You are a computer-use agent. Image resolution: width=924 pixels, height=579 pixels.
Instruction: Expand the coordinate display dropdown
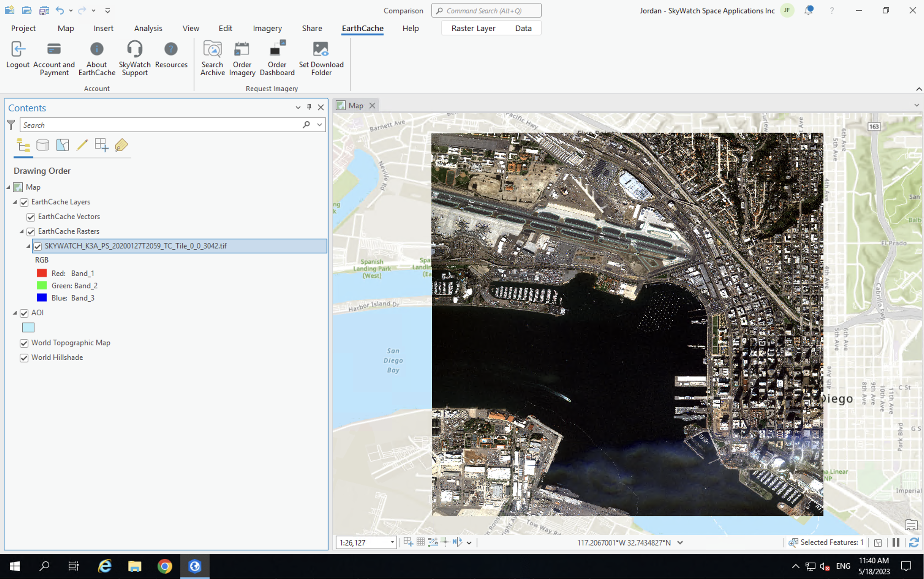(680, 543)
